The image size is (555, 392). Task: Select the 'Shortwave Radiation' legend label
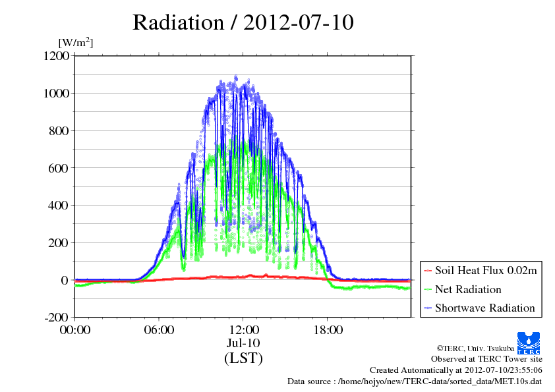click(484, 308)
